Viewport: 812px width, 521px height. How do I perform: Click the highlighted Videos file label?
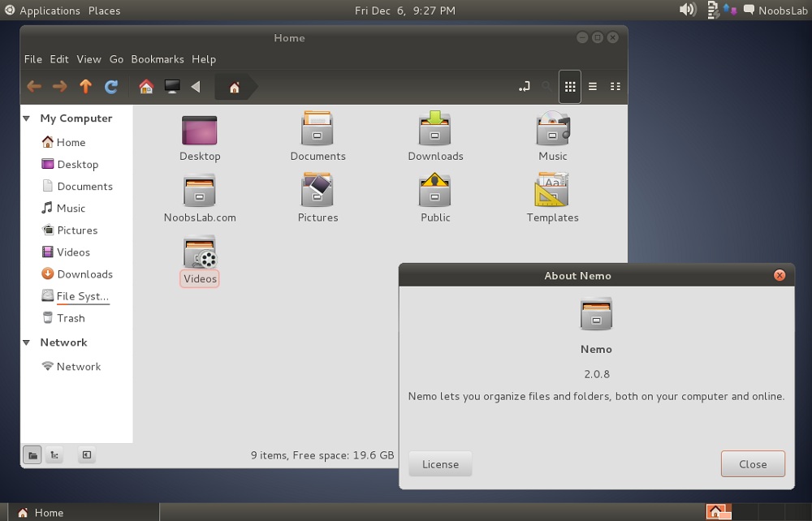200,278
